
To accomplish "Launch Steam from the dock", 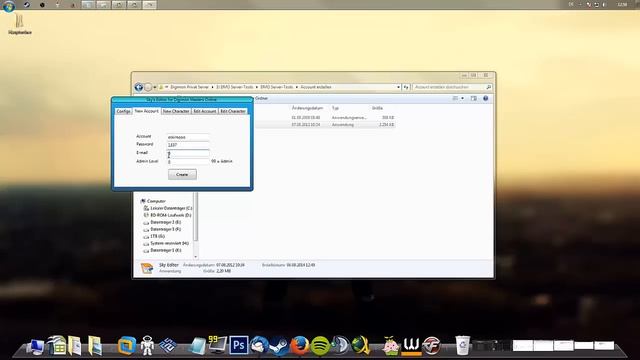I will point(279,346).
